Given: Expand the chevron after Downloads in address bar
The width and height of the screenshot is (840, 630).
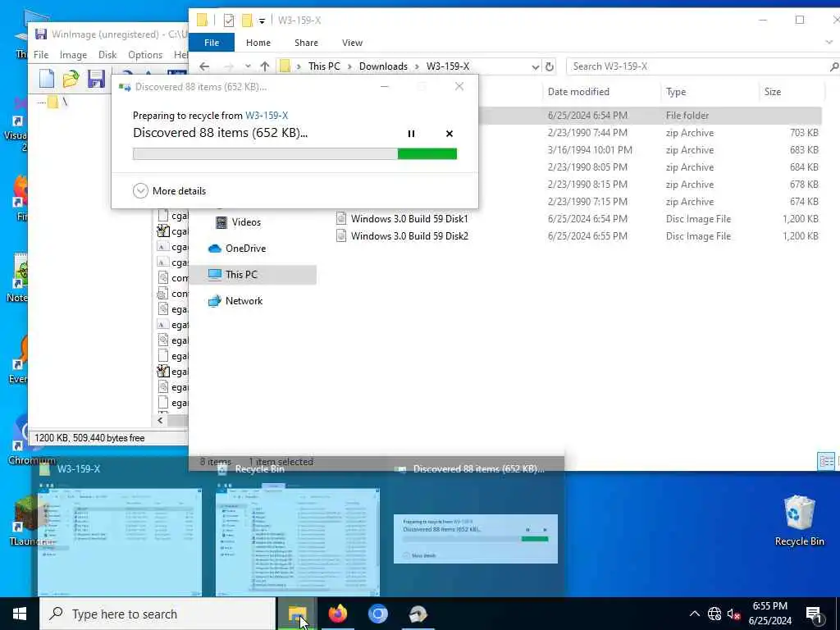Looking at the screenshot, I should tap(417, 66).
